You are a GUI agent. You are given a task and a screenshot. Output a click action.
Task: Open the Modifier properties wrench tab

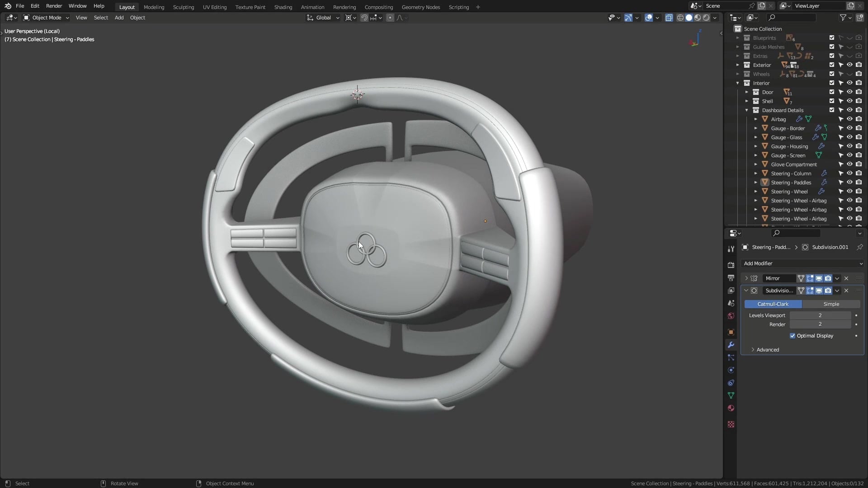click(x=731, y=345)
